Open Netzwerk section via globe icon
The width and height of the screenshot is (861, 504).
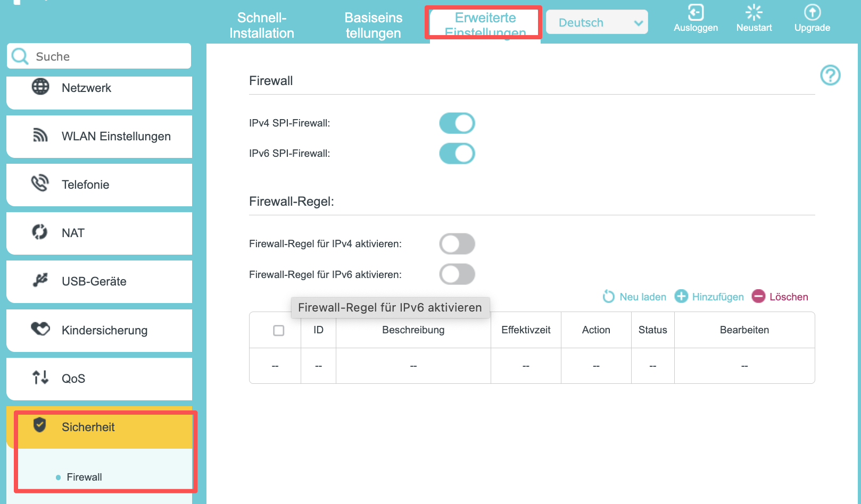[x=40, y=87]
